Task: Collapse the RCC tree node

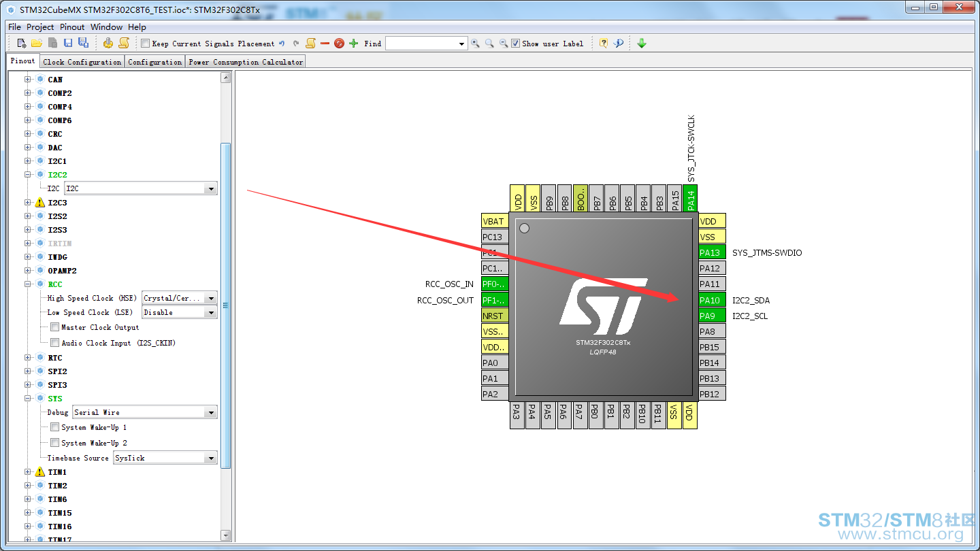Action: 28,284
